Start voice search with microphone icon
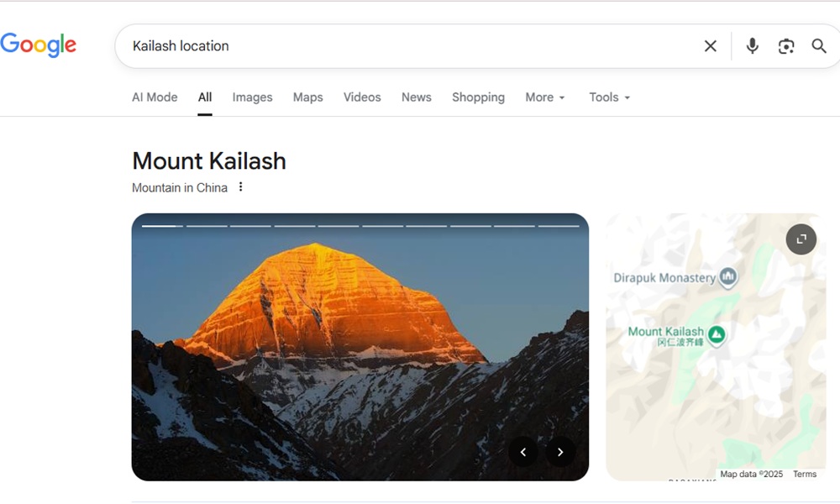The width and height of the screenshot is (840, 504). 752,46
